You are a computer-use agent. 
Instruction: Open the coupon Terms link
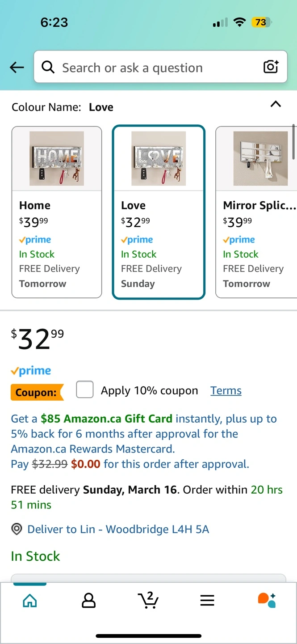point(226,390)
